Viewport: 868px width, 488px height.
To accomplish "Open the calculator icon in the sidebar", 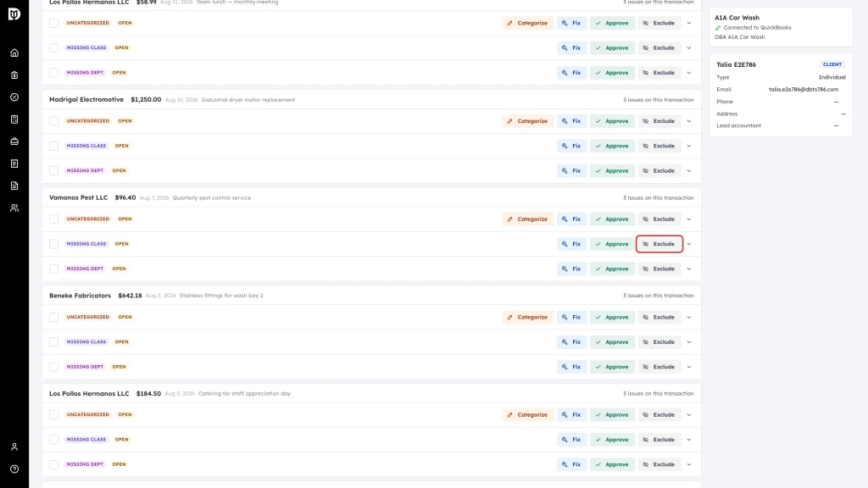I will click(x=14, y=119).
